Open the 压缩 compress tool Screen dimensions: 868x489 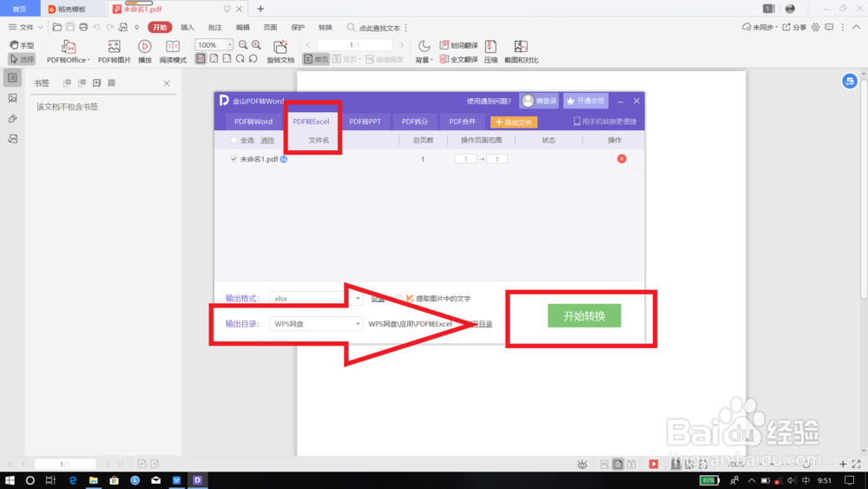point(490,52)
